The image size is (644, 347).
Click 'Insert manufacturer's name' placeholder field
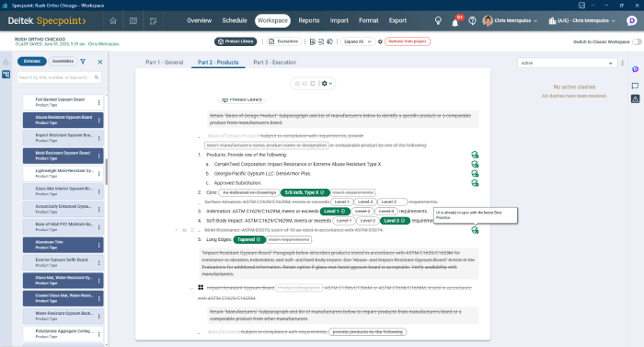[x=266, y=145]
